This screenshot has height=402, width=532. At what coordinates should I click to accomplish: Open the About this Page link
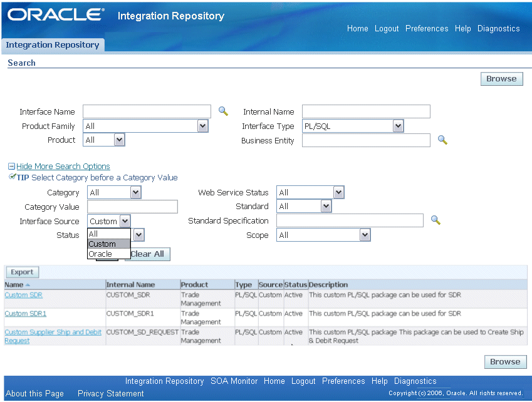(34, 393)
